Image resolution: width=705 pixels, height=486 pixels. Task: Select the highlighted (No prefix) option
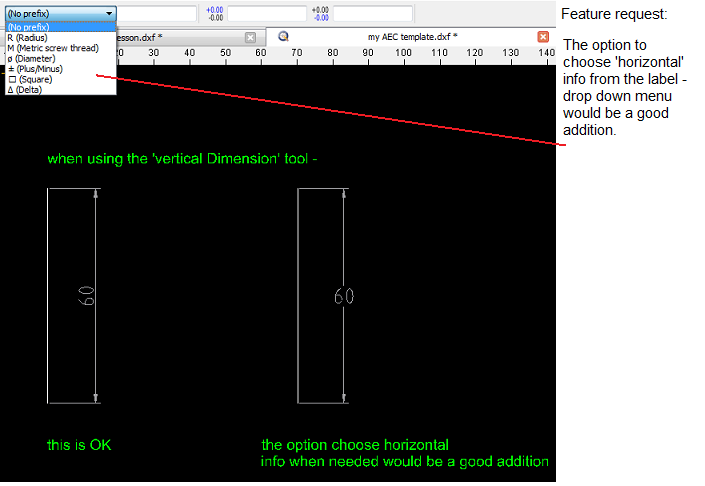(x=61, y=27)
